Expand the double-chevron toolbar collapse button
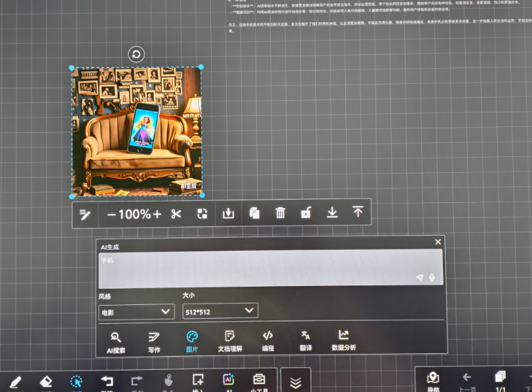532x392 pixels. 295,382
